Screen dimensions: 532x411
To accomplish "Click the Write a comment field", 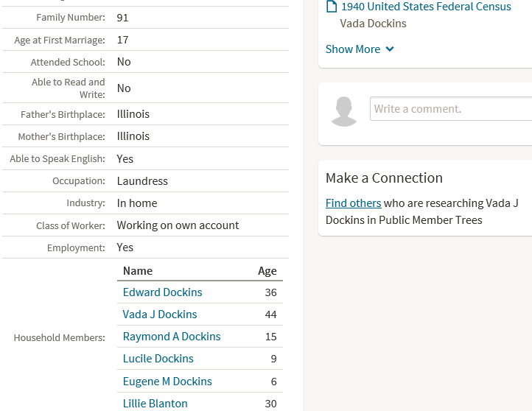I will click(451, 108).
